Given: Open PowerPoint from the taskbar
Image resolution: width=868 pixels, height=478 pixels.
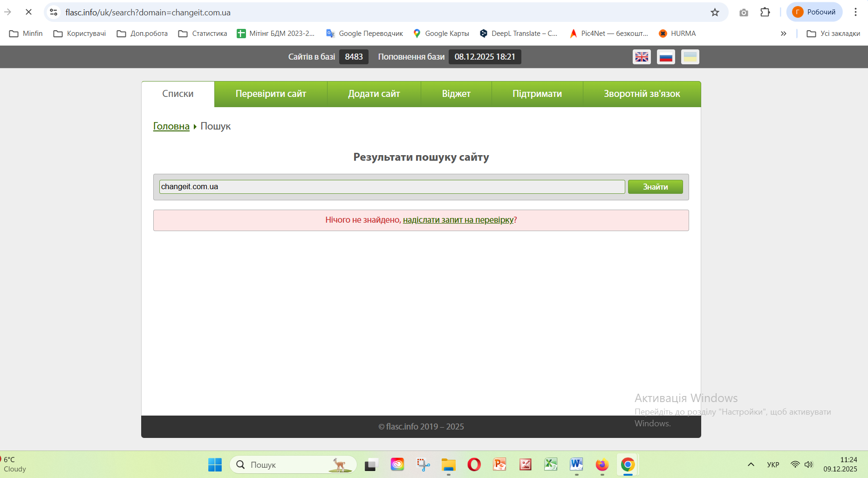Looking at the screenshot, I should click(x=499, y=464).
